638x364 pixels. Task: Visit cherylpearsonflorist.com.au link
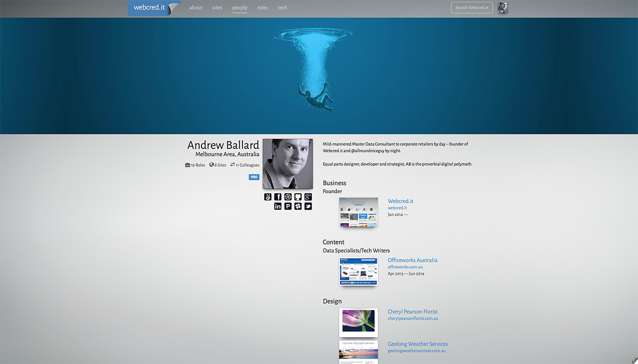point(413,318)
